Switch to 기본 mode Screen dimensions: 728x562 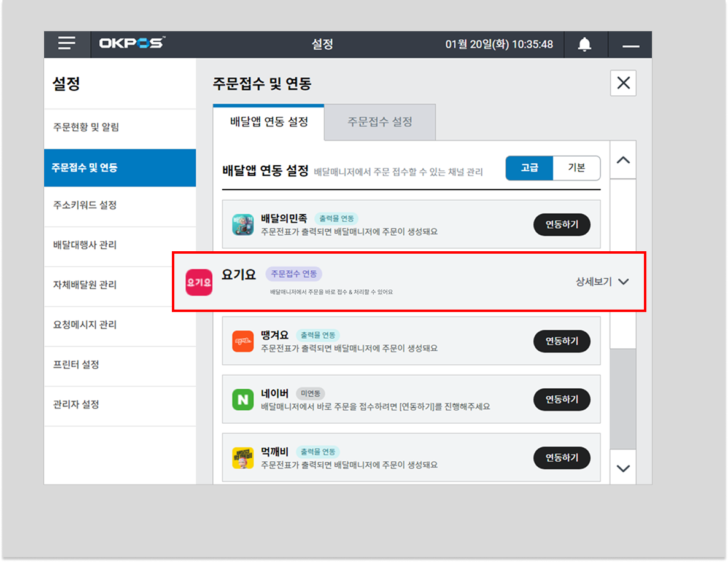(576, 168)
